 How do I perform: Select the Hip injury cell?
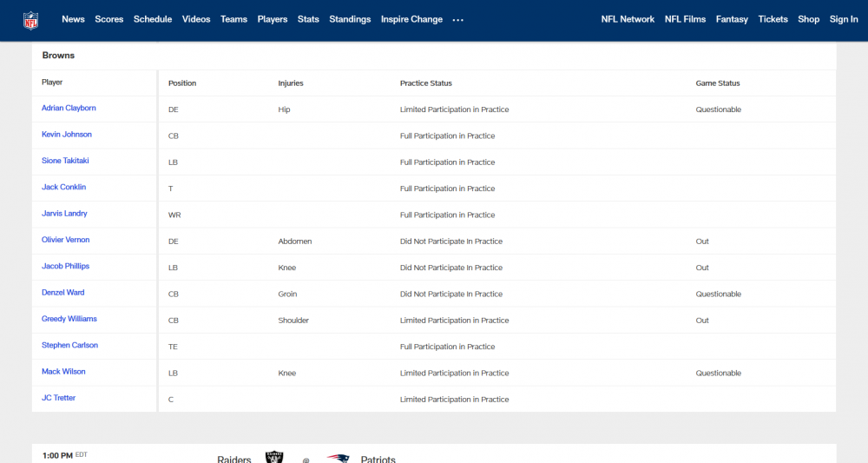(x=284, y=109)
